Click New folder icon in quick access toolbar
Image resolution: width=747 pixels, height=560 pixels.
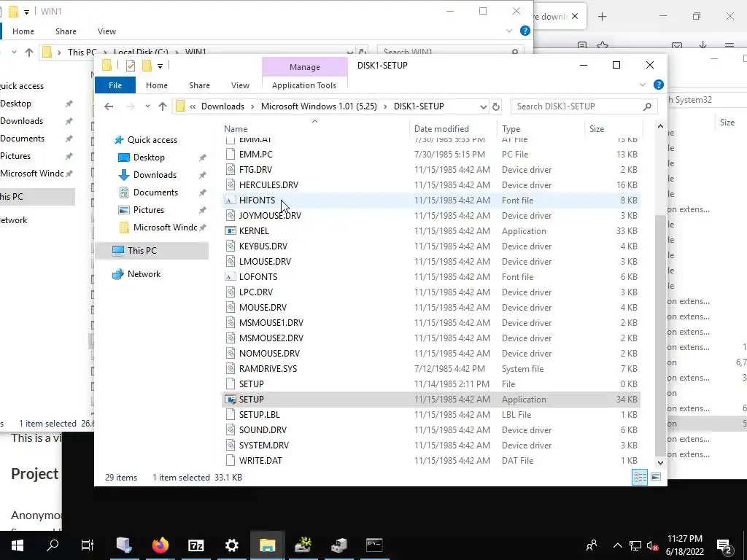click(x=147, y=66)
